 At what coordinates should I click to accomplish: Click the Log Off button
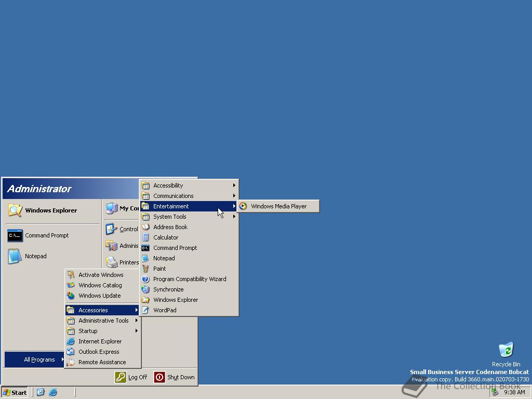coord(131,377)
